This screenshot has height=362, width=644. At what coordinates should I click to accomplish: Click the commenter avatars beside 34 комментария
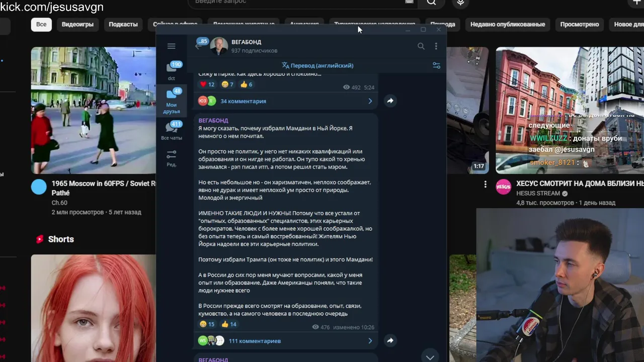(207, 101)
